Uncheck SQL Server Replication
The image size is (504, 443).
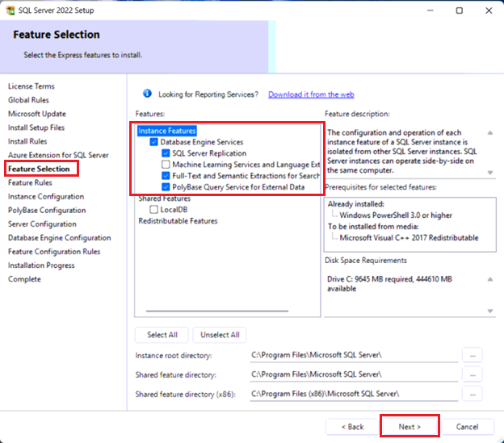pyautogui.click(x=166, y=153)
